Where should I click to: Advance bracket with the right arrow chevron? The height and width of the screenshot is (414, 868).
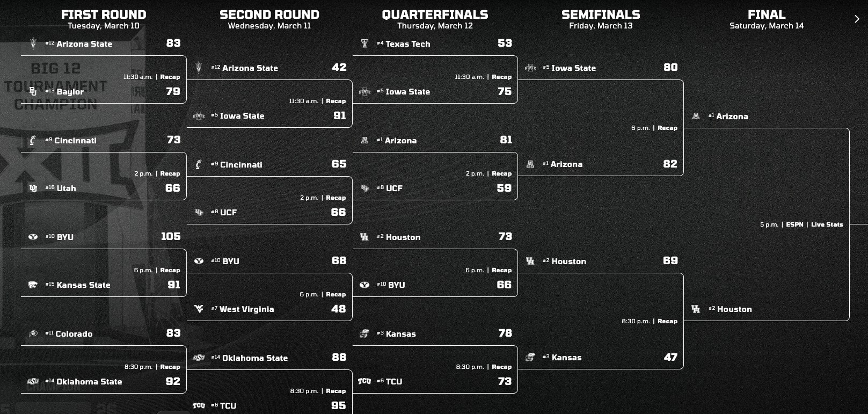point(857,19)
